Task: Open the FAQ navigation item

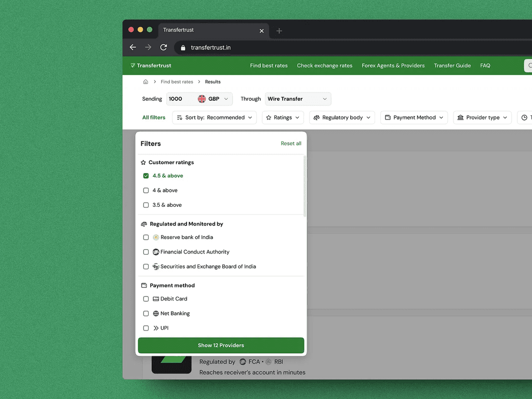Action: (x=485, y=65)
